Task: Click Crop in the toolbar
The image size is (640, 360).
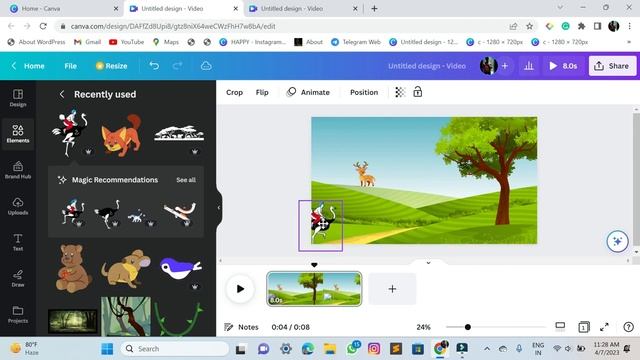Action: pos(234,92)
